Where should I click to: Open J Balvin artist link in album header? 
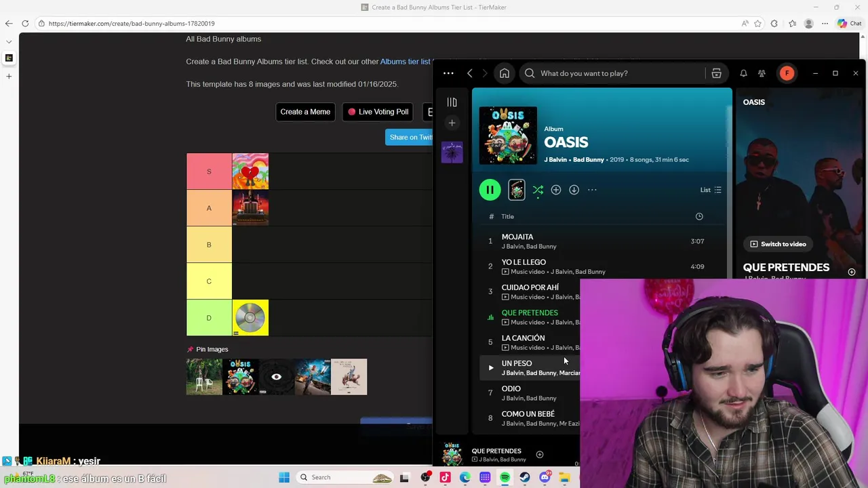555,160
